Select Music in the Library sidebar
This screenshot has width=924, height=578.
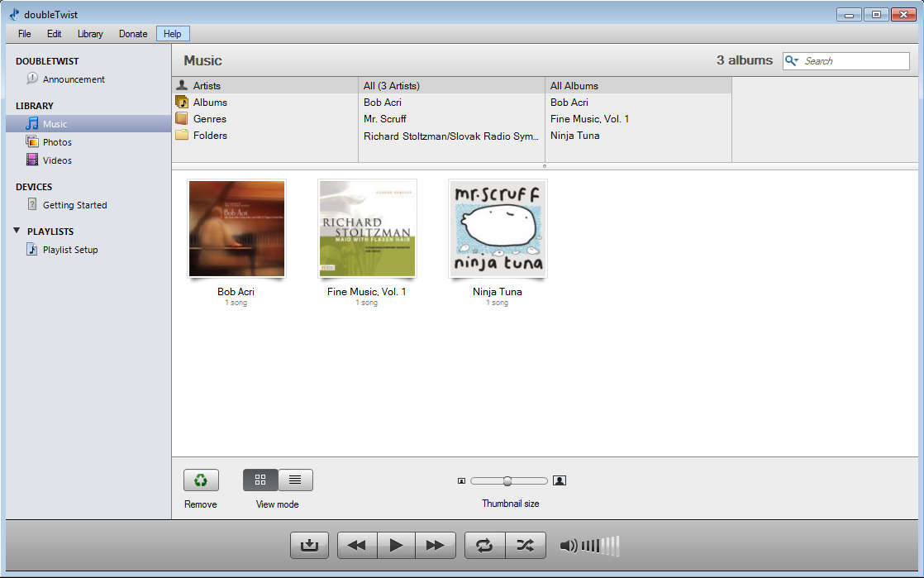(88, 124)
